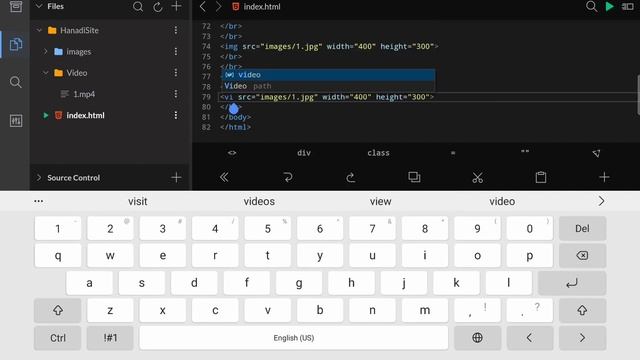This screenshot has height=360, width=640.
Task: Tap the backspace key
Action: coord(582,256)
